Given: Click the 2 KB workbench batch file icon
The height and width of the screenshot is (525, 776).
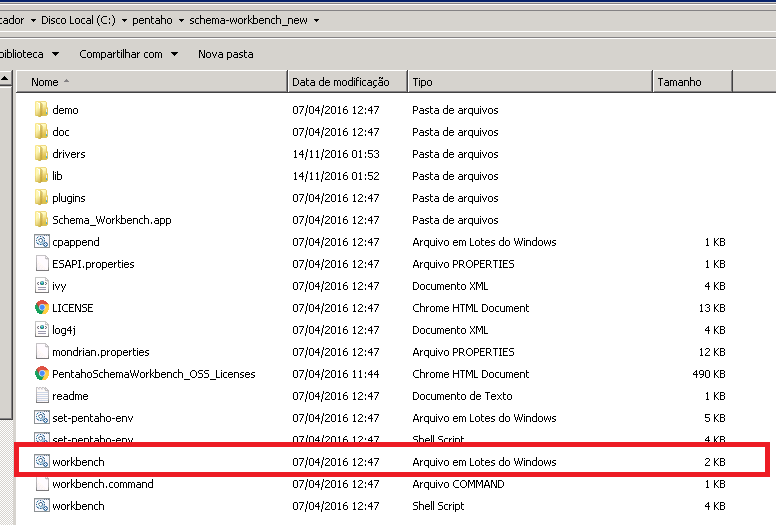Looking at the screenshot, I should (x=42, y=462).
